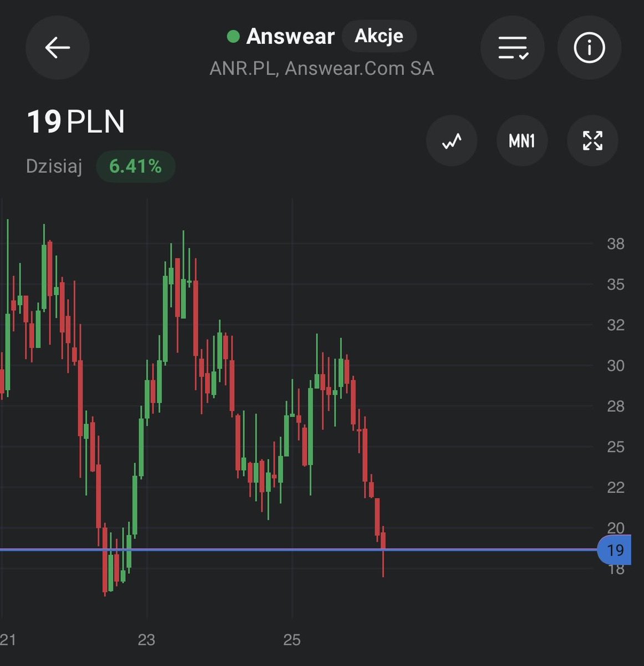Tap the 32 price axis label
This screenshot has height=666, width=644.
point(615,325)
